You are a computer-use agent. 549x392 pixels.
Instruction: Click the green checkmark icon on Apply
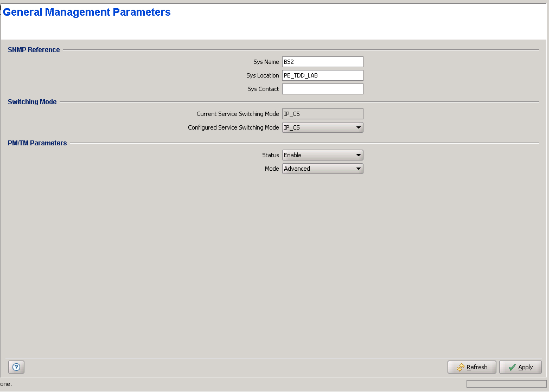[512, 368]
